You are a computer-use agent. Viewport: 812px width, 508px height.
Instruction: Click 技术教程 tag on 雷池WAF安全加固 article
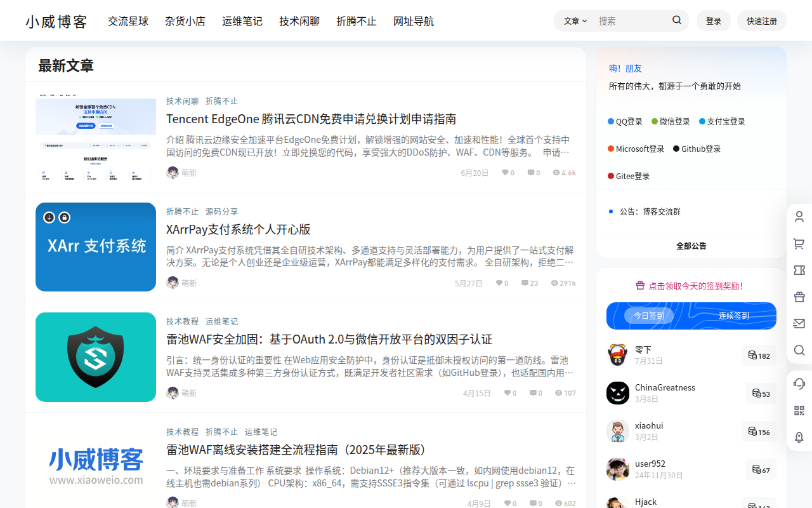tap(183, 321)
